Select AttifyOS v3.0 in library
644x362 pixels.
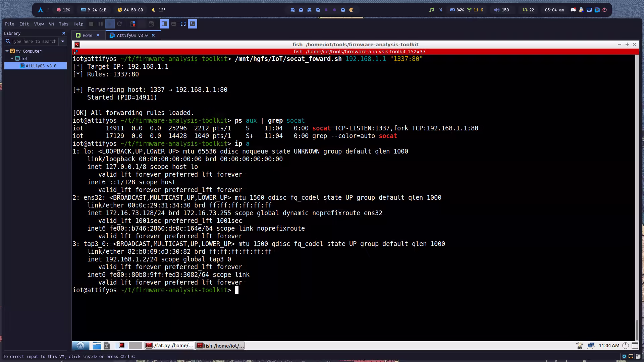coord(41,66)
